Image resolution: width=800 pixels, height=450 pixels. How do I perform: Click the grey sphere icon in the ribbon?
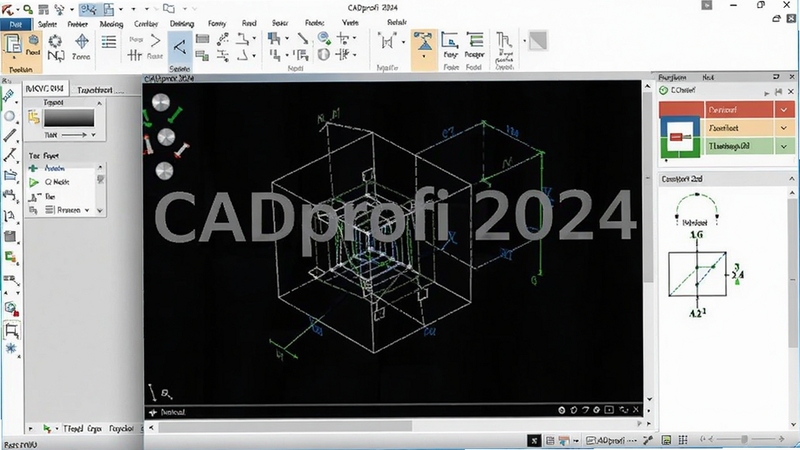pos(323,54)
